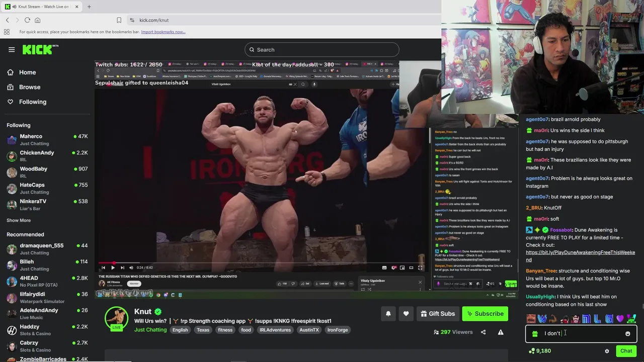
Task: Expand followed channels with Show More
Action: (19, 220)
